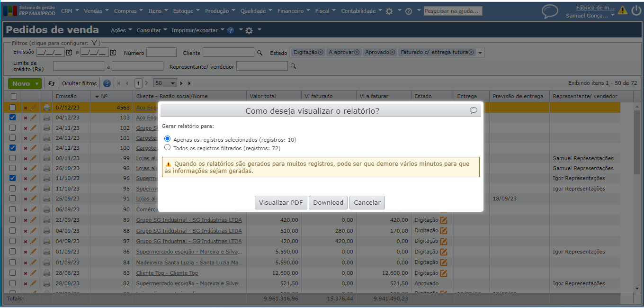Uncheck the box for order 100
644x308 pixels.
tap(13, 148)
